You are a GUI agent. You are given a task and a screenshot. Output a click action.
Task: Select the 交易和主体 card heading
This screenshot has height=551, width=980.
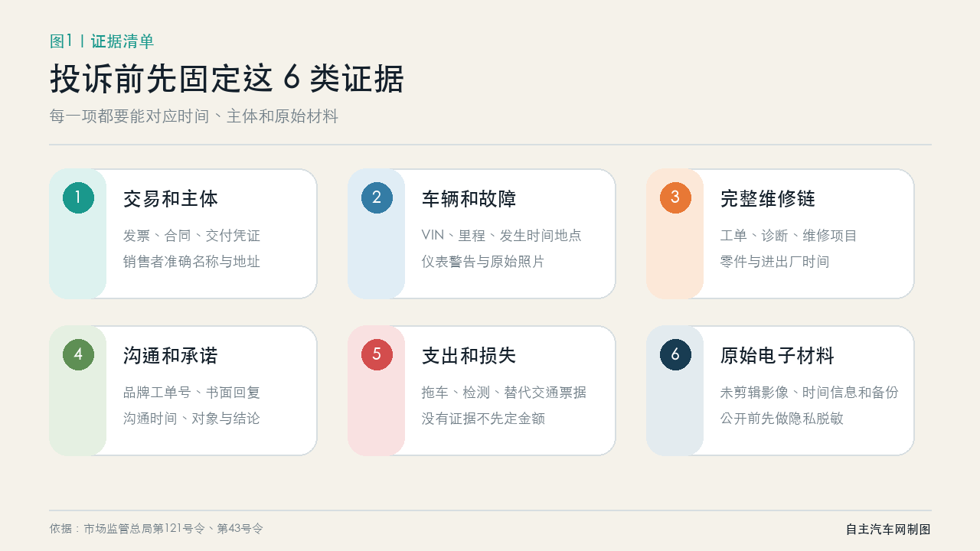click(x=171, y=199)
